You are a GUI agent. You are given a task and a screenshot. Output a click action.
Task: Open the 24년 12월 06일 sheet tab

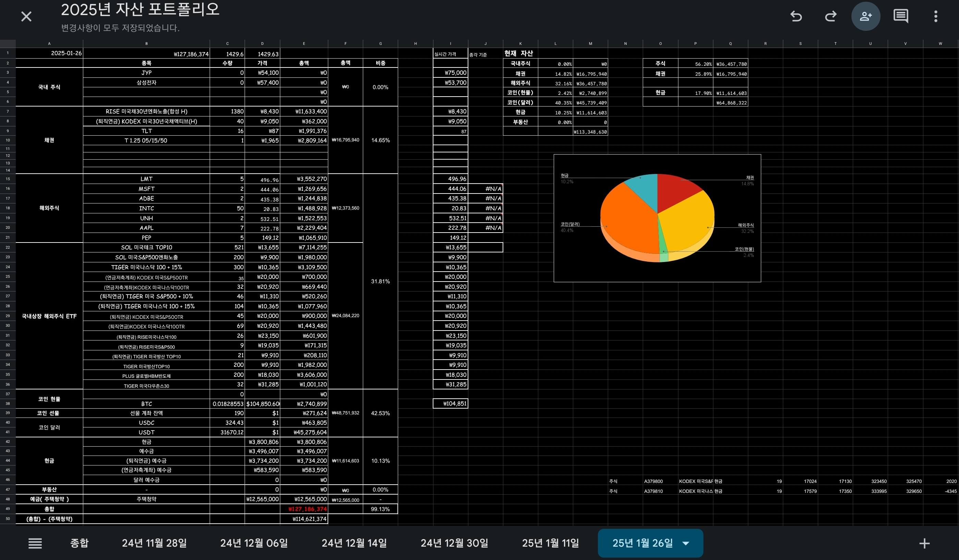point(254,543)
